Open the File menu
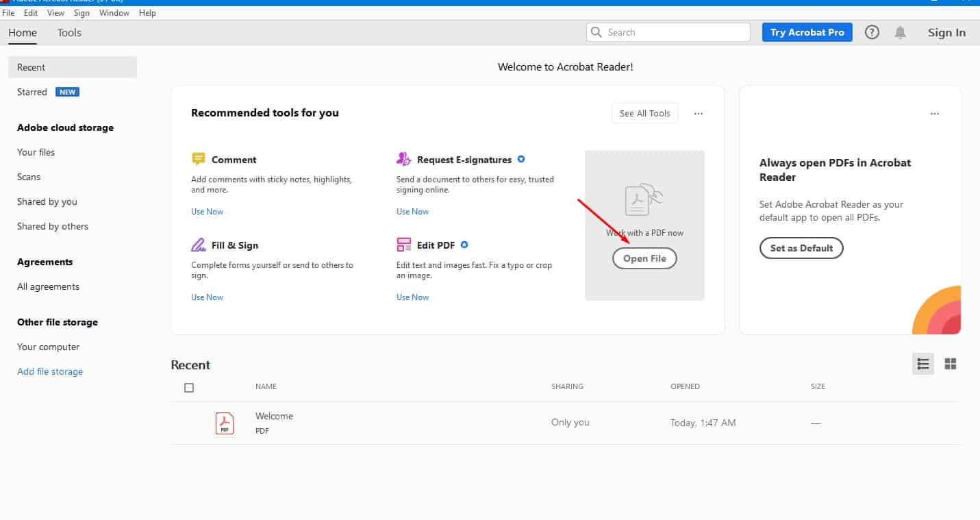Image resolution: width=980 pixels, height=520 pixels. pyautogui.click(x=8, y=13)
